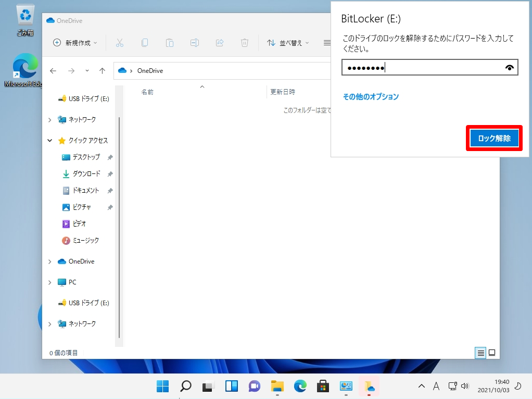Expand the lower ネットワーク node
Viewport: 532px width, 399px height.
coord(50,324)
